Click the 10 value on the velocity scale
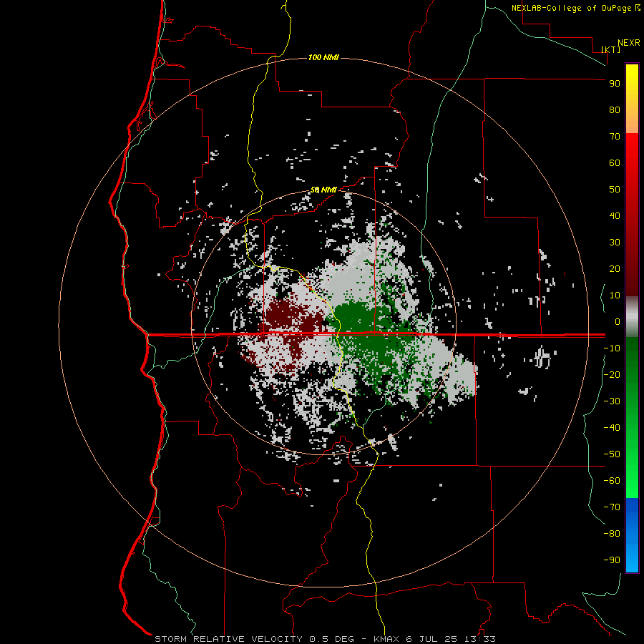The height and width of the screenshot is (644, 644). coord(615,296)
